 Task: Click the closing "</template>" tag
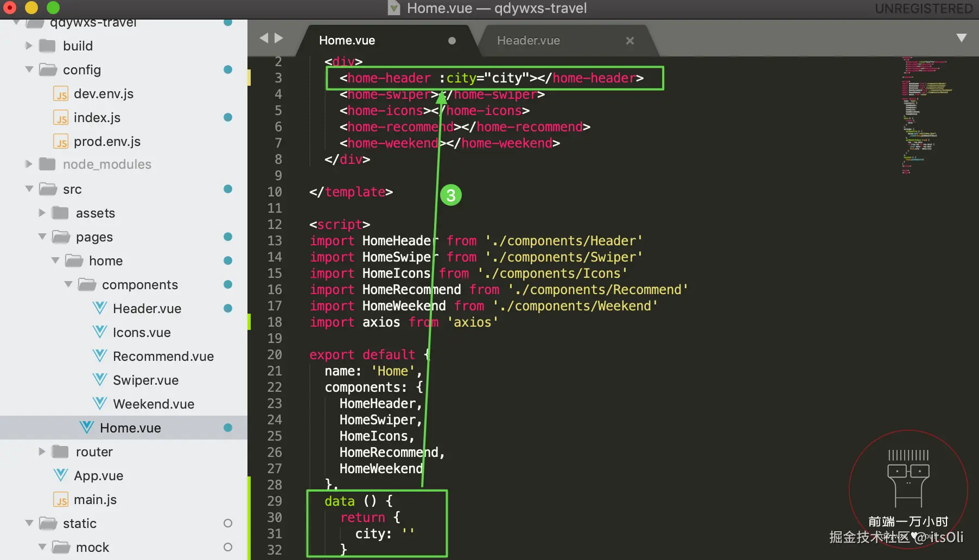click(351, 192)
